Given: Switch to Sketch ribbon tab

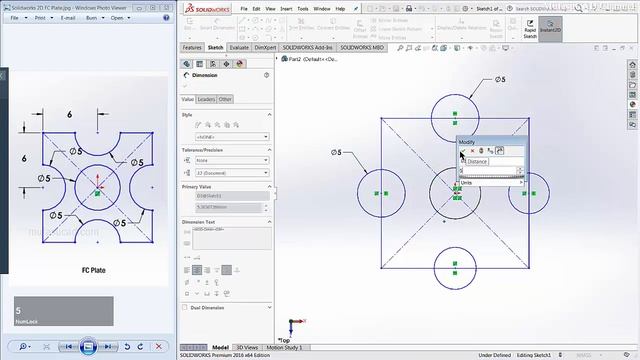Looking at the screenshot, I should (x=215, y=48).
